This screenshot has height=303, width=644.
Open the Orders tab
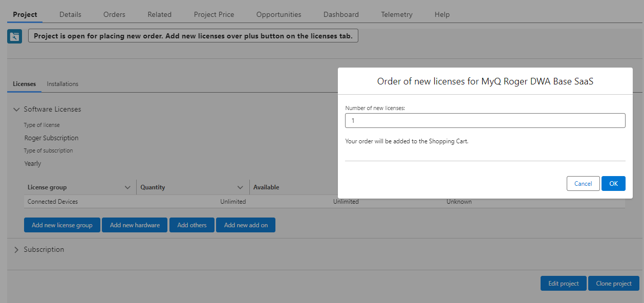click(x=114, y=14)
